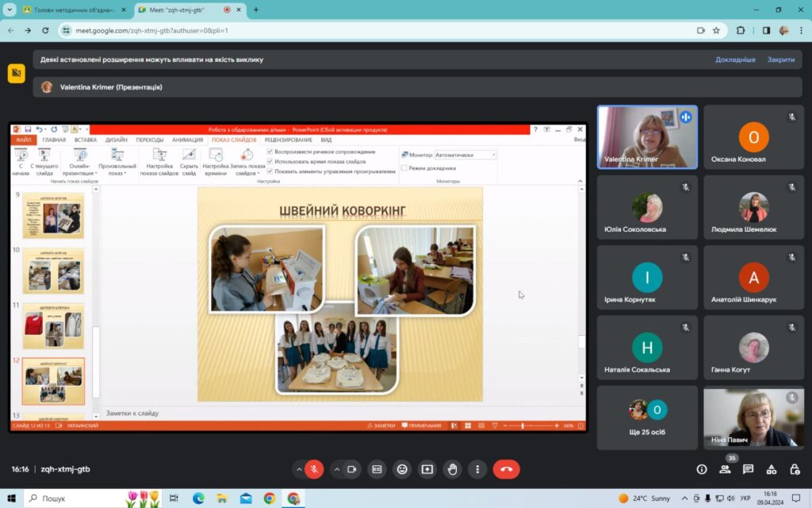This screenshot has height=508, width=812.
Task: Click Закрити to dismiss the notice
Action: (781, 60)
